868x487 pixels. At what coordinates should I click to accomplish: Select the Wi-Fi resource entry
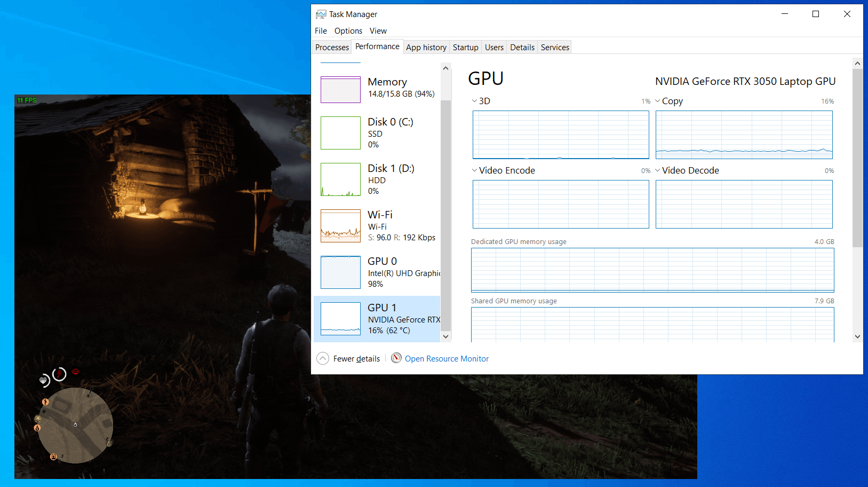[x=377, y=226]
